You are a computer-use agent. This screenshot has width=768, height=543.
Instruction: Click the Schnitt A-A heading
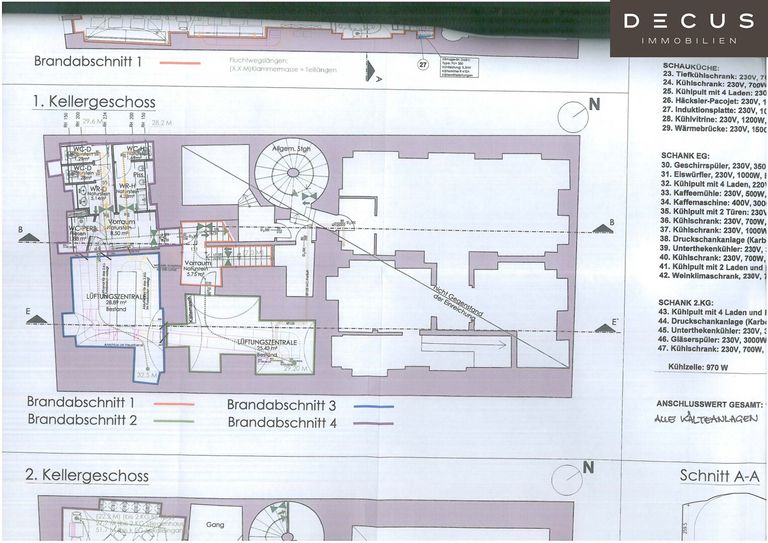tap(716, 475)
